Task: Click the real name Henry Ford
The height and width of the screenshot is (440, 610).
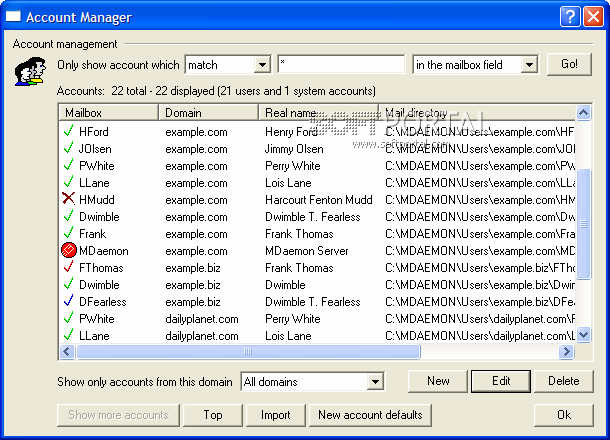Action: click(291, 131)
